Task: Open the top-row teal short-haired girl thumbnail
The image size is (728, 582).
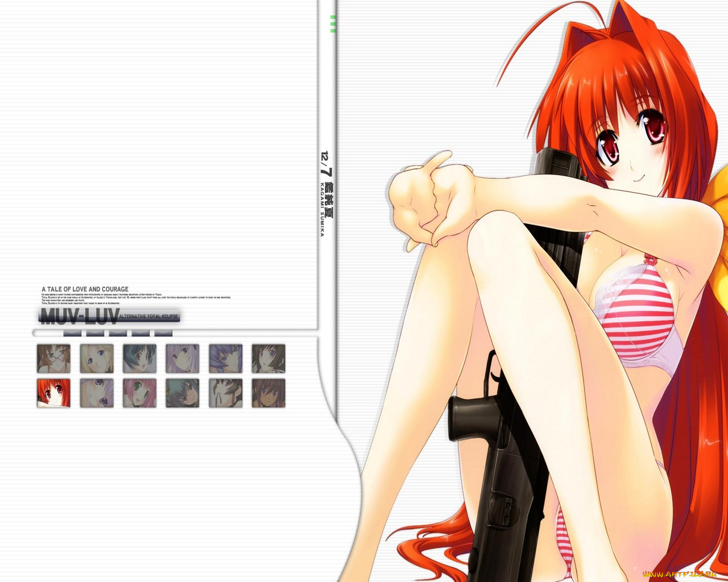Action: 139,359
